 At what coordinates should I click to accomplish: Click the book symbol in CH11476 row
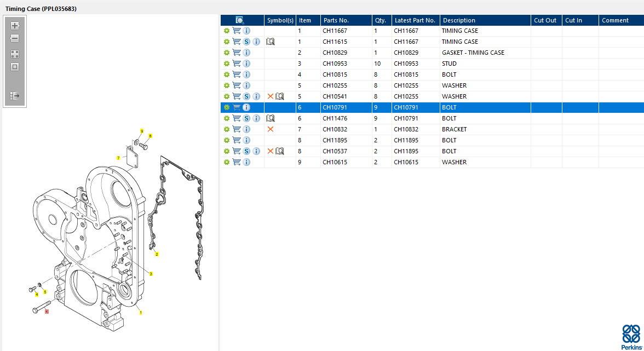271,118
